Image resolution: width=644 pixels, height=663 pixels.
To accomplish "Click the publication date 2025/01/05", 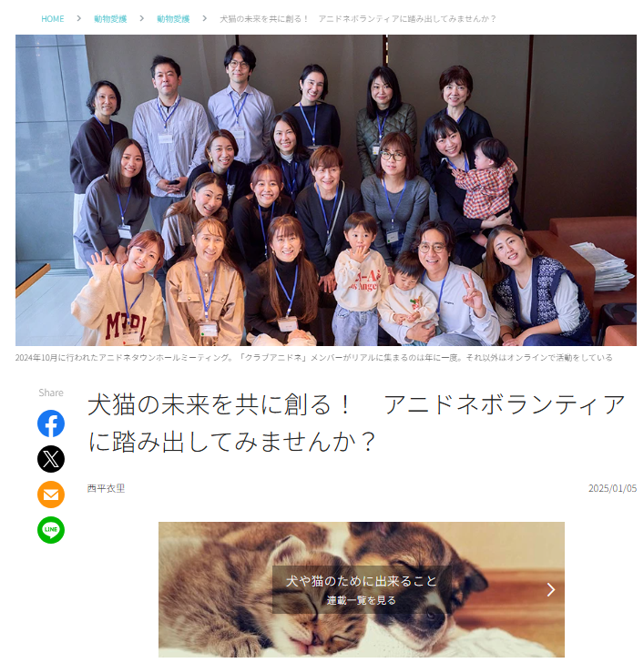I will (612, 488).
